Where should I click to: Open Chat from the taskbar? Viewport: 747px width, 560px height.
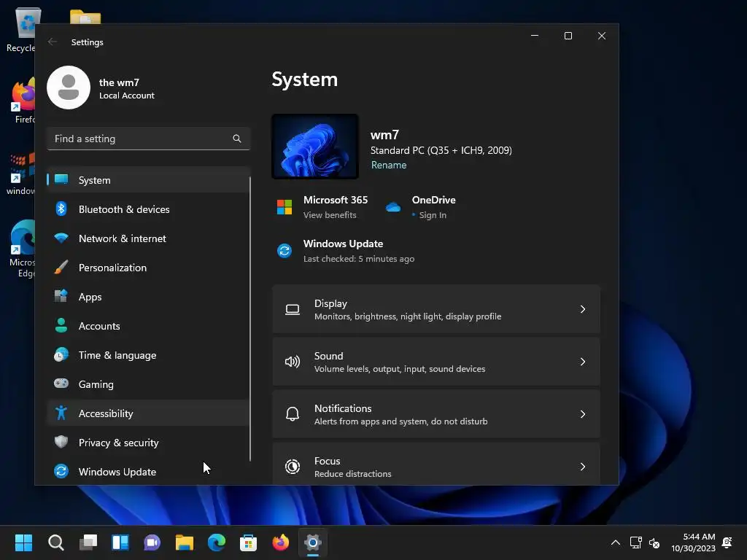(x=152, y=542)
